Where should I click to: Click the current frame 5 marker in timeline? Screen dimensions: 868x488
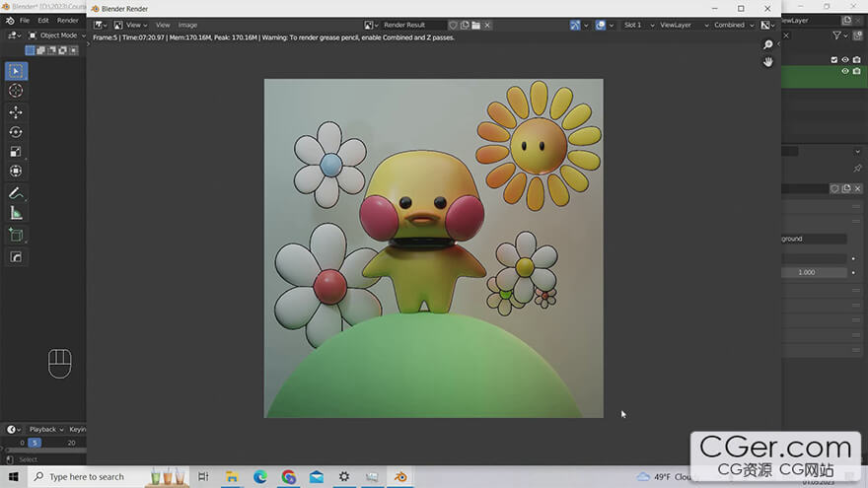point(35,443)
